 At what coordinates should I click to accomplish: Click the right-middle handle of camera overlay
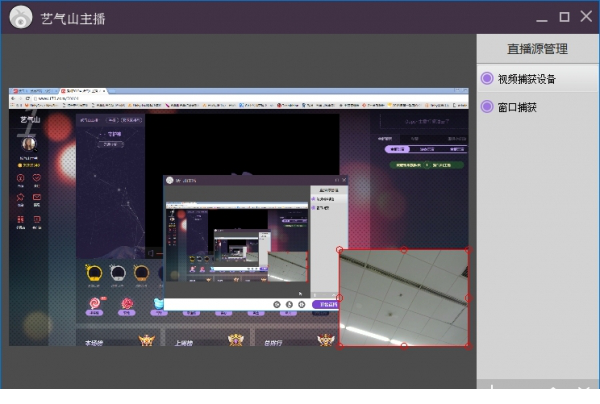pos(468,298)
